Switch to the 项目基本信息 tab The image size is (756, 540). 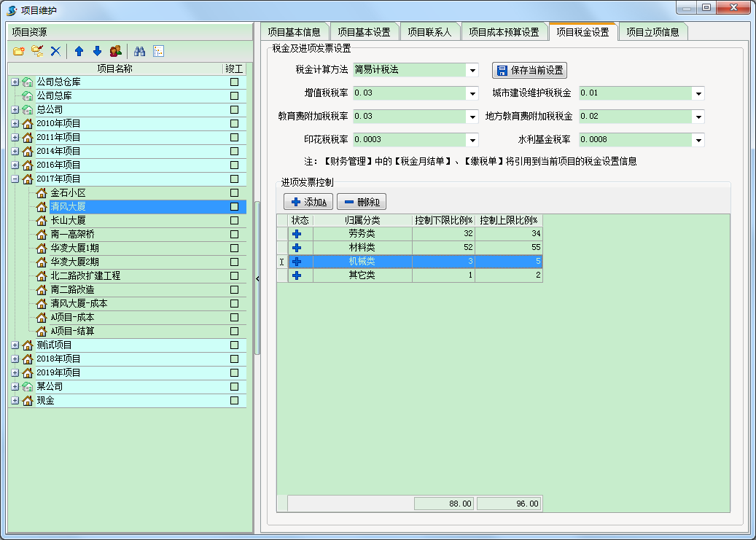coord(294,32)
